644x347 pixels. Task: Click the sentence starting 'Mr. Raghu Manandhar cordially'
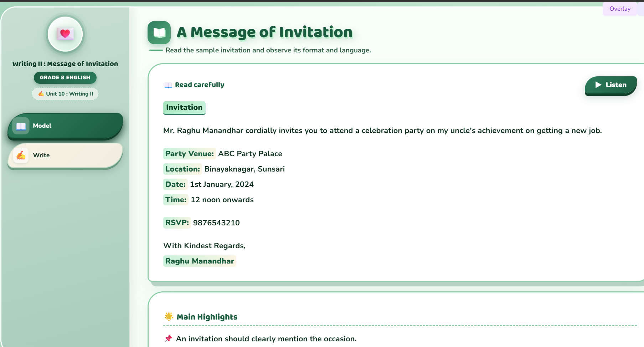coord(382,131)
